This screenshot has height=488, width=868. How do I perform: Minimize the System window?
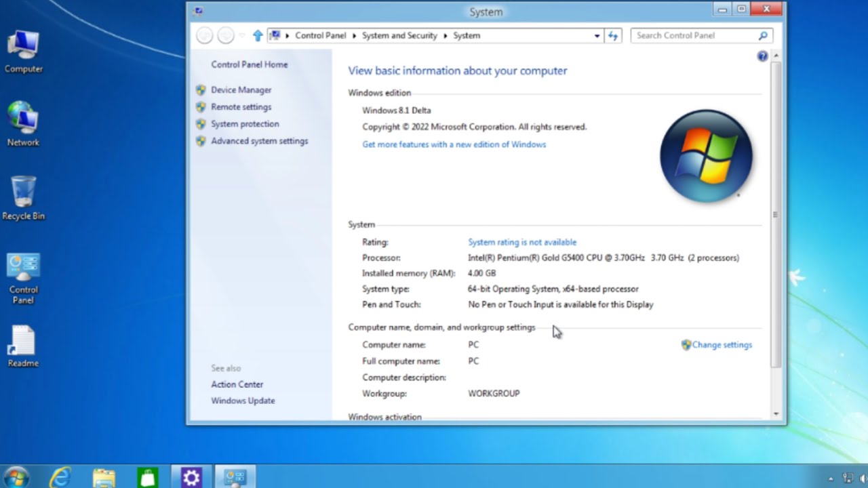(722, 9)
